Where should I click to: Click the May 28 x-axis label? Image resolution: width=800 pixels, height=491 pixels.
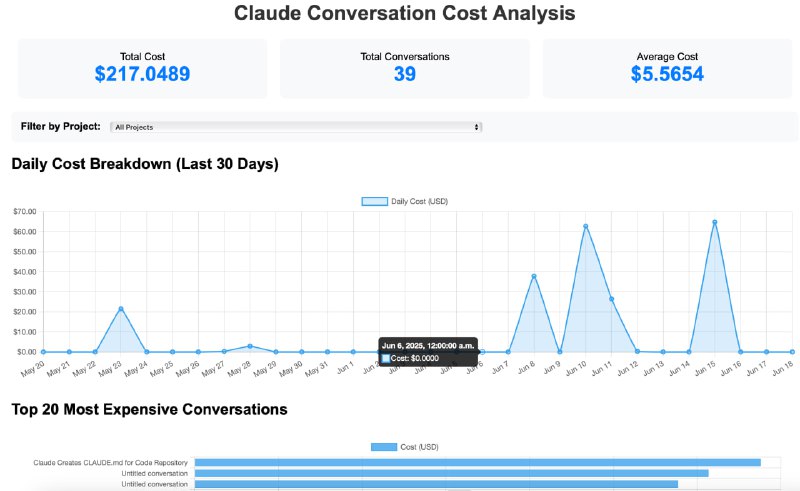tap(239, 369)
